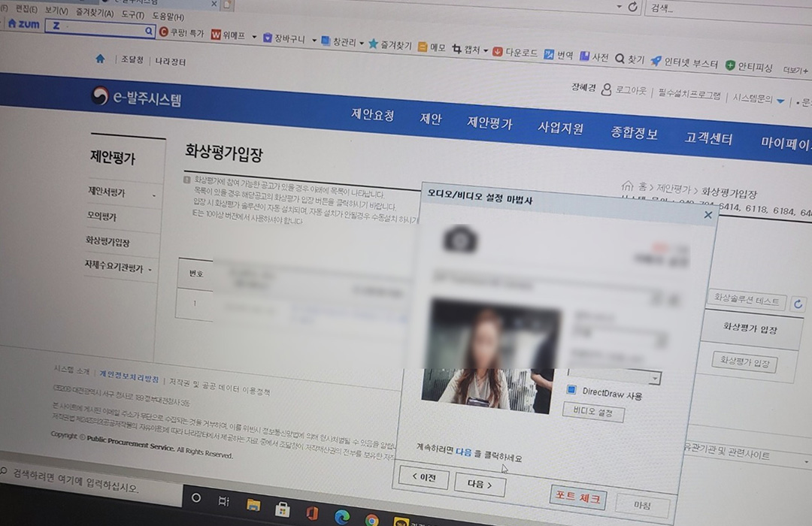
Task: Open the 나라장터 link
Action: pyautogui.click(x=171, y=62)
